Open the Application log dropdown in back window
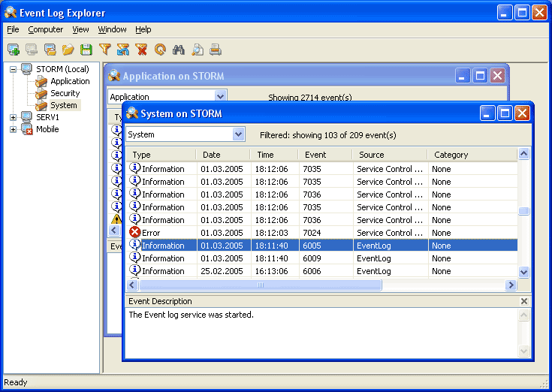This screenshot has width=552, height=392. tap(220, 95)
